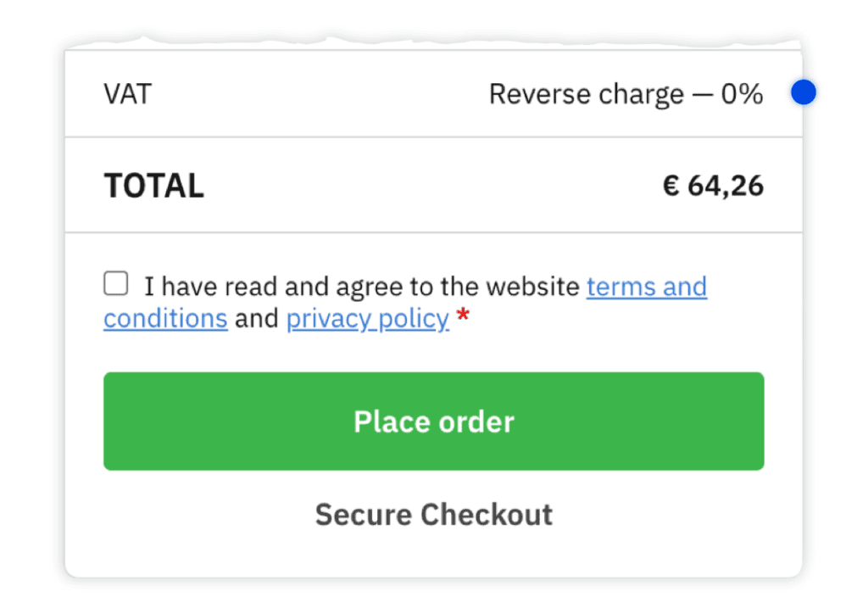Tick the checkbox next to agreement statement
Screen dimensions: 868x614
pyautogui.click(x=115, y=282)
